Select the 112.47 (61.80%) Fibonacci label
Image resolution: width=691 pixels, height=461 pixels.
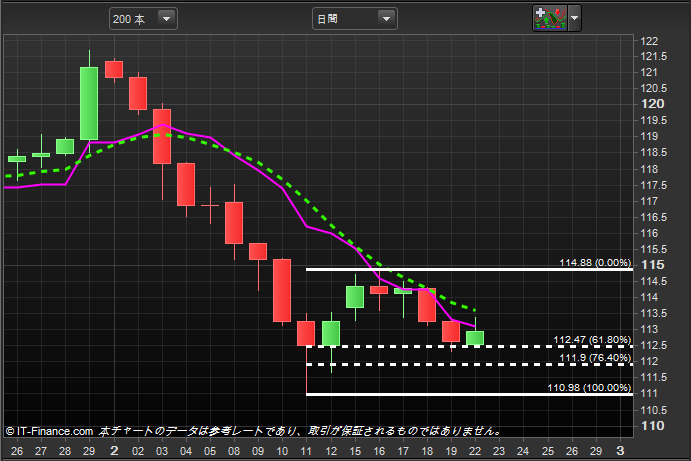592,340
